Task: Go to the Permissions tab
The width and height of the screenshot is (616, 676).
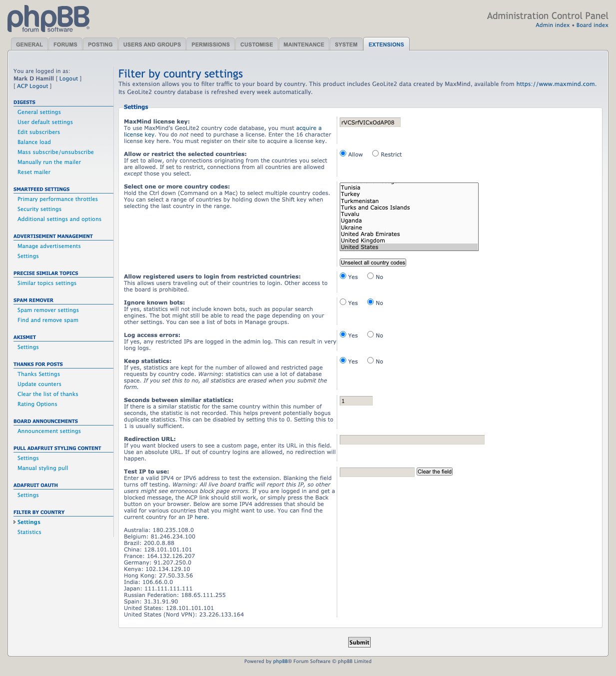Action: click(211, 44)
